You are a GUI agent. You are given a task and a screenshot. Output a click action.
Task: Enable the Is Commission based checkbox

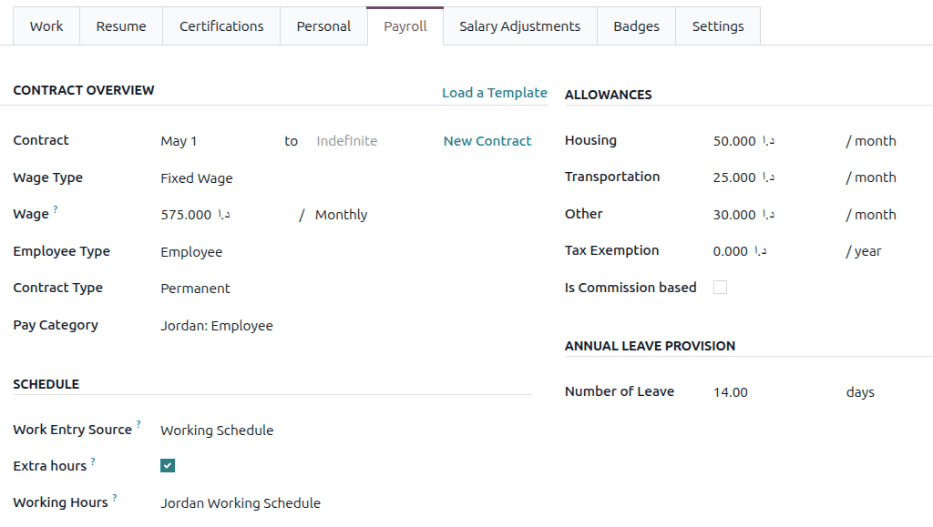point(720,288)
